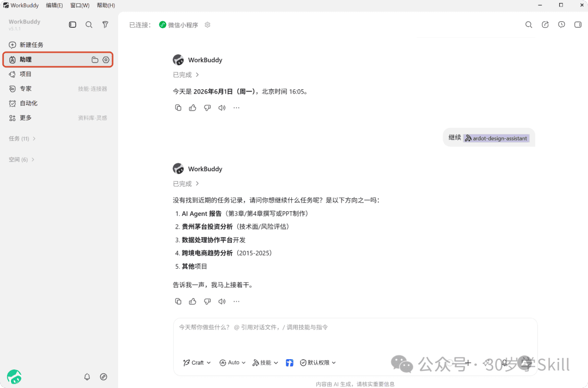Viewport: 588px width, 388px height.
Task: Open the settings icon in the 助理 row
Action: [106, 60]
